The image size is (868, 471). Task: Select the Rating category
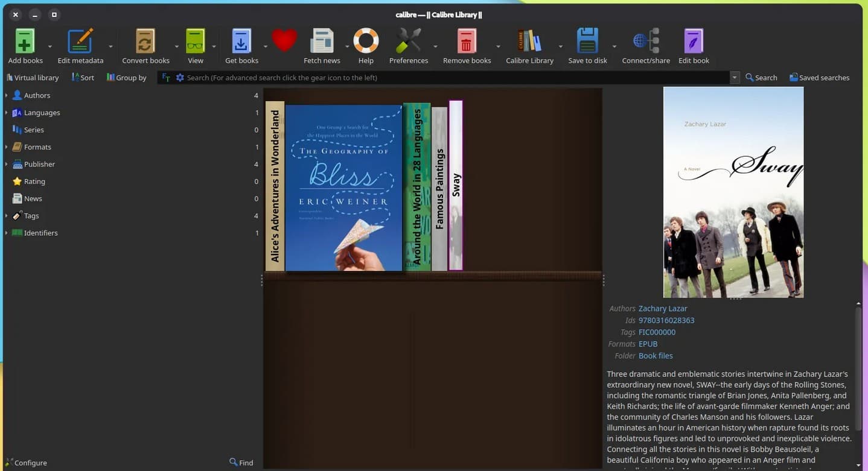pyautogui.click(x=34, y=182)
